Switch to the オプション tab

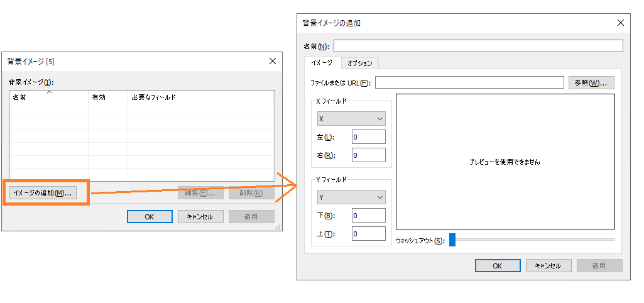pos(360,63)
